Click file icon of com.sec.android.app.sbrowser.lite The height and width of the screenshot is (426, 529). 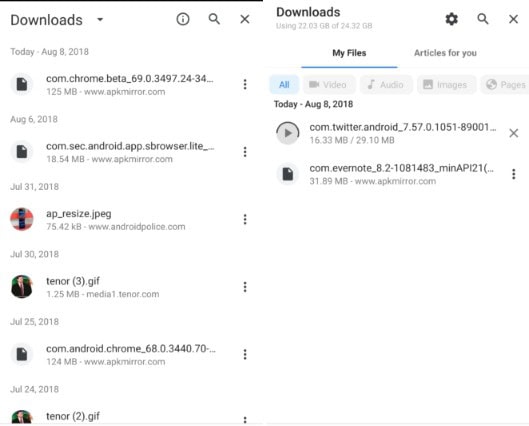(x=22, y=152)
